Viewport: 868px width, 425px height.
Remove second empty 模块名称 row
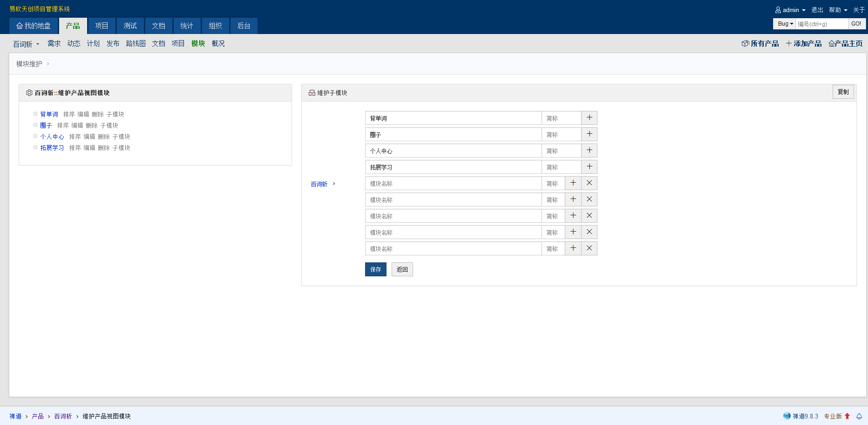pos(589,199)
